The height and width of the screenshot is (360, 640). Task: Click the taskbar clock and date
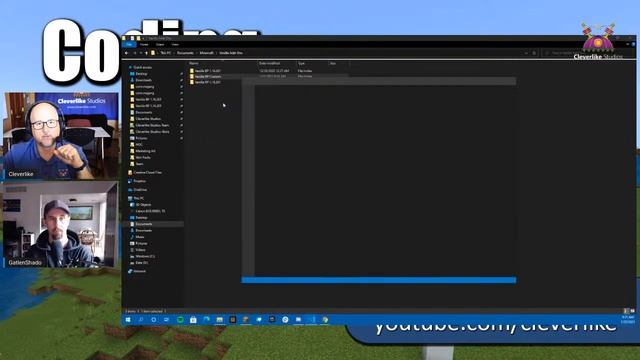click(628, 320)
